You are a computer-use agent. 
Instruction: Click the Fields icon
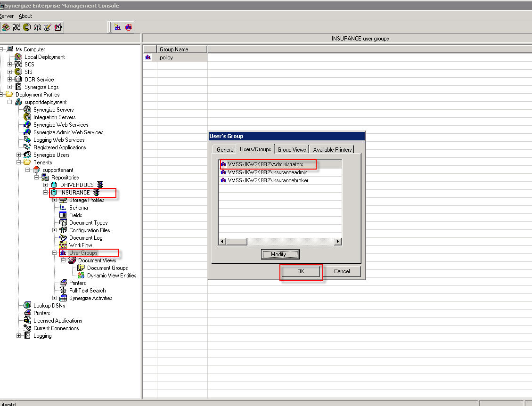(63, 215)
